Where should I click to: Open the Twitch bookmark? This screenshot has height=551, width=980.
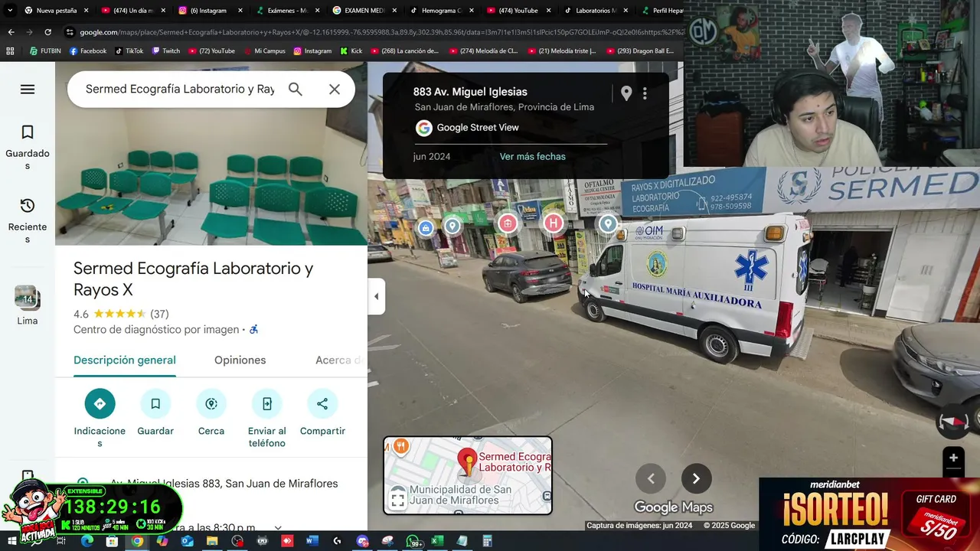pos(165,51)
